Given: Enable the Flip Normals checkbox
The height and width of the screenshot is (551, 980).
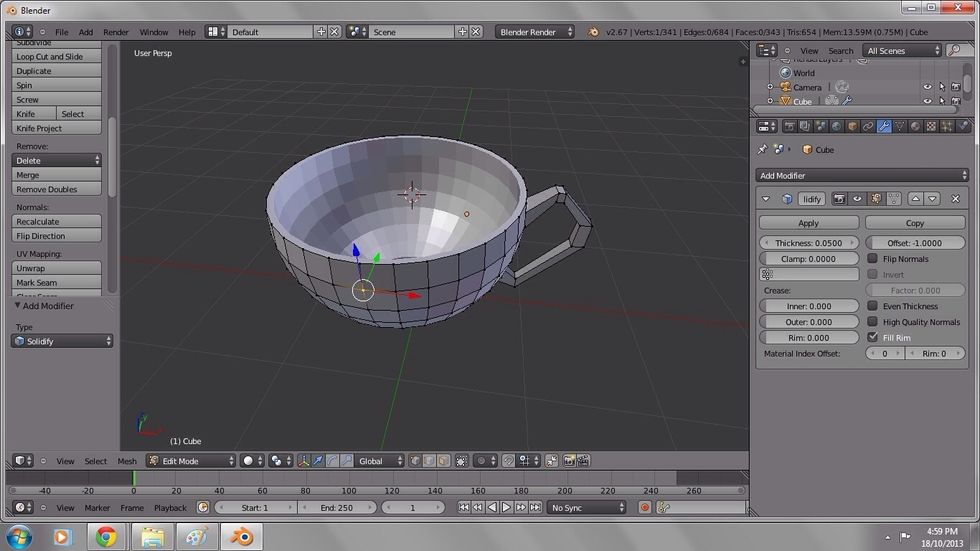Looking at the screenshot, I should click(x=872, y=258).
